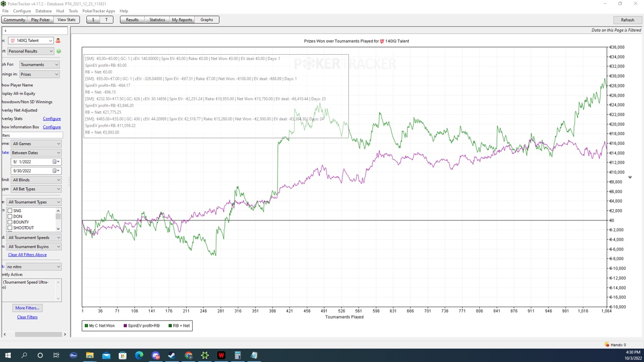Click the SpinEV profit+RB purple legend swatch
This screenshot has width=644, height=362.
point(126,326)
